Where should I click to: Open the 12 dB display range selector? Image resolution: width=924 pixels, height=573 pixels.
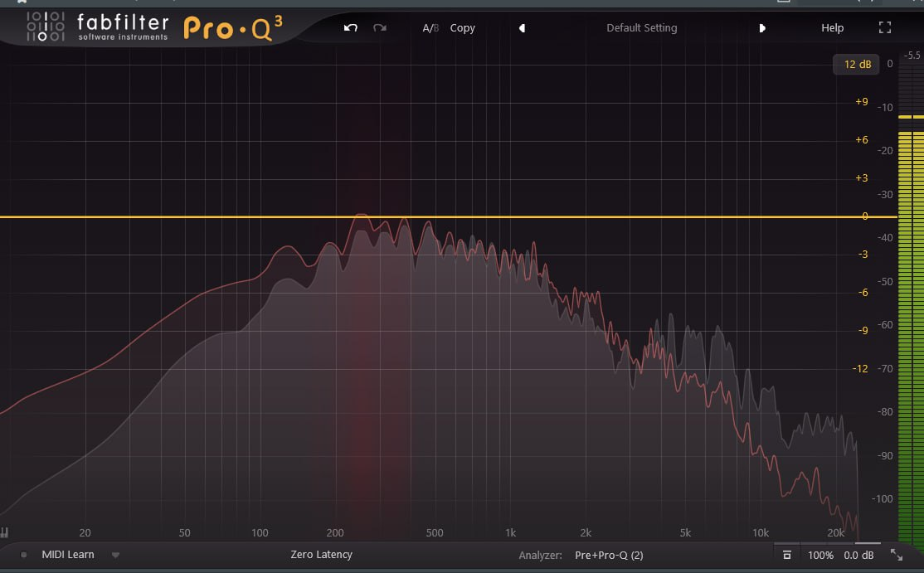pos(857,64)
